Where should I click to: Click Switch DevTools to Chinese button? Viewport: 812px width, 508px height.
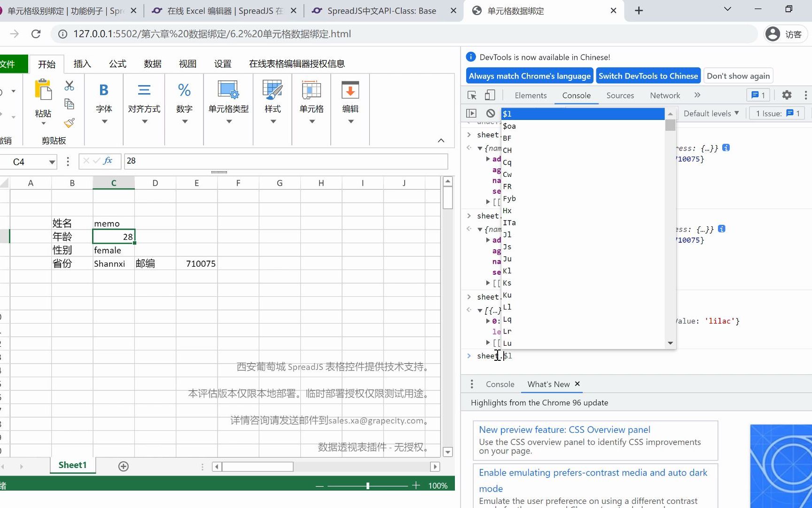(648, 76)
